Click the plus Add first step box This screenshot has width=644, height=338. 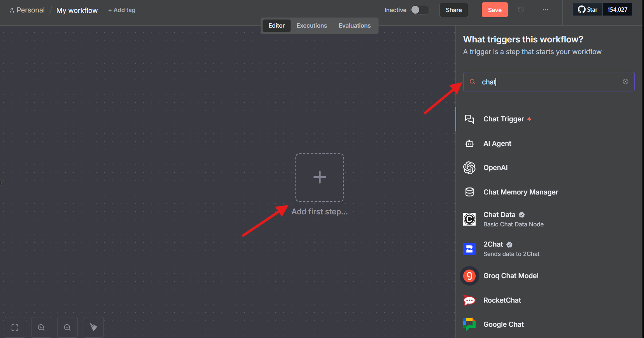pyautogui.click(x=320, y=177)
